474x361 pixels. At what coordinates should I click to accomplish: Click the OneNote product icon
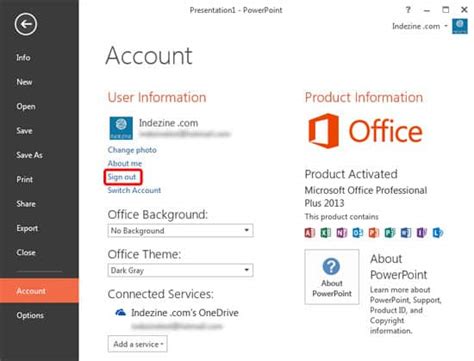click(x=342, y=232)
